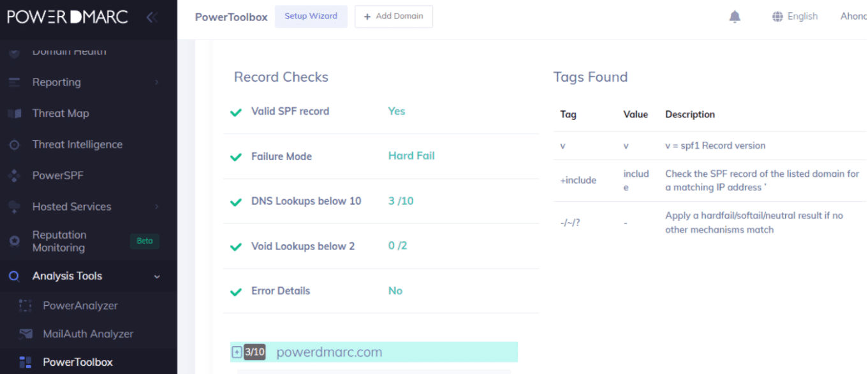The height and width of the screenshot is (374, 868).
Task: Click the PowerSPF sidebar icon
Action: [15, 176]
